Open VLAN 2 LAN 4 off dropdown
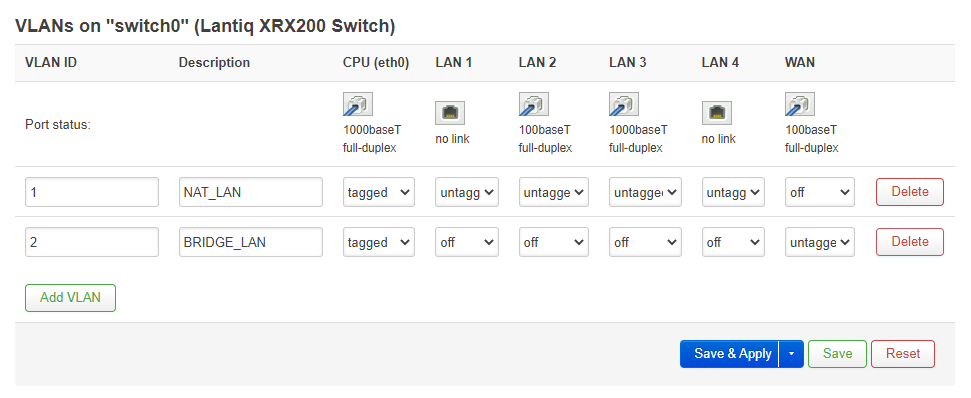The height and width of the screenshot is (398, 971). [x=733, y=242]
